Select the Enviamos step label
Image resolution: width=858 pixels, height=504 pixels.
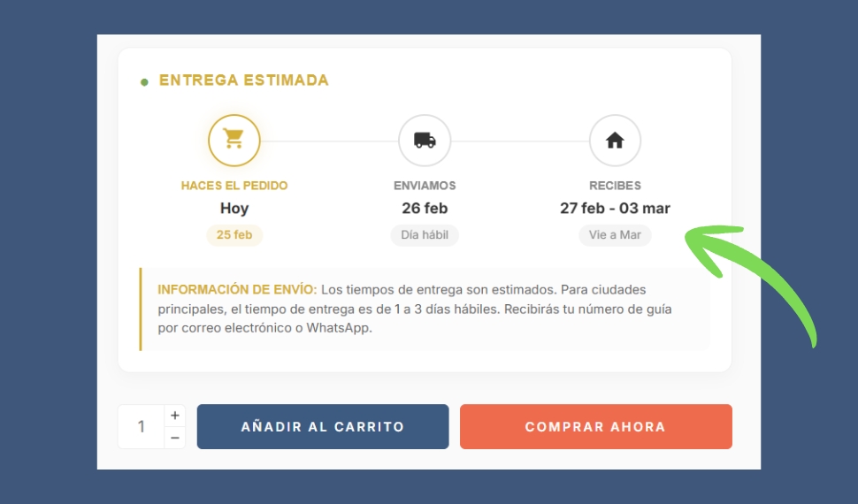coord(425,186)
